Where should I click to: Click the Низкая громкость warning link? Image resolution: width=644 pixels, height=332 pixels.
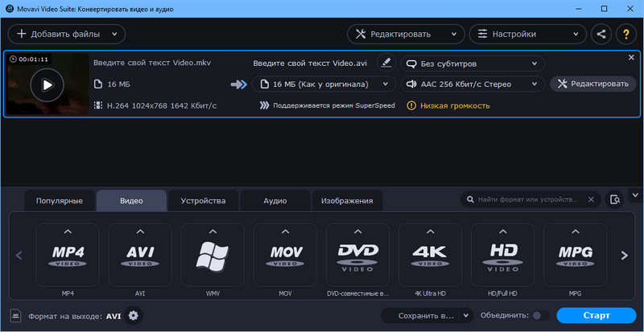click(455, 106)
